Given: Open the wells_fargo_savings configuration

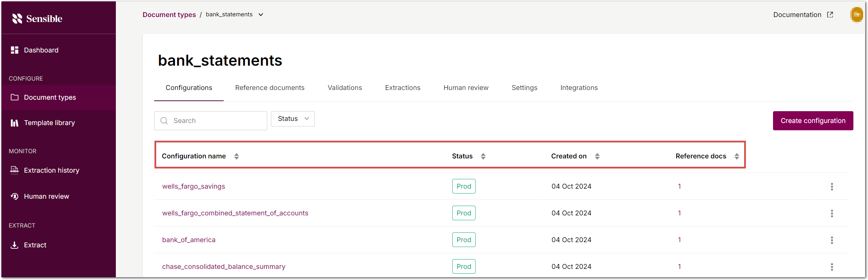Looking at the screenshot, I should (193, 187).
